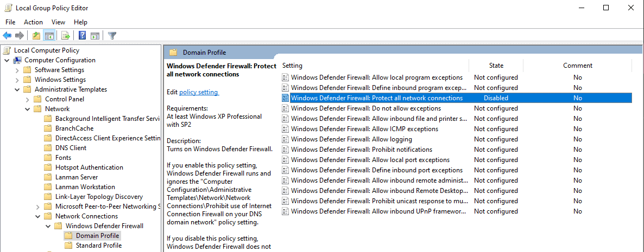Toggle Show/Hide Console Tree button
Screen dimensions: 644x252
[x=49, y=36]
